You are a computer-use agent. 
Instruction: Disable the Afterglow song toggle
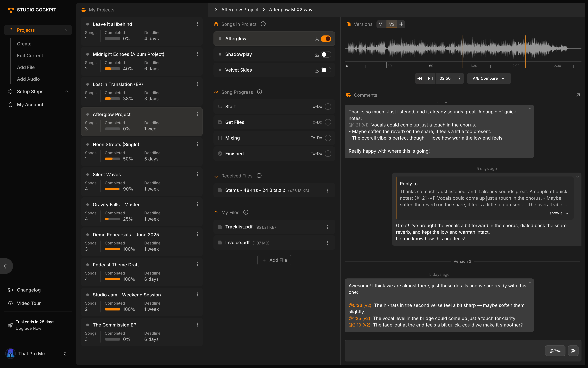[x=326, y=38]
